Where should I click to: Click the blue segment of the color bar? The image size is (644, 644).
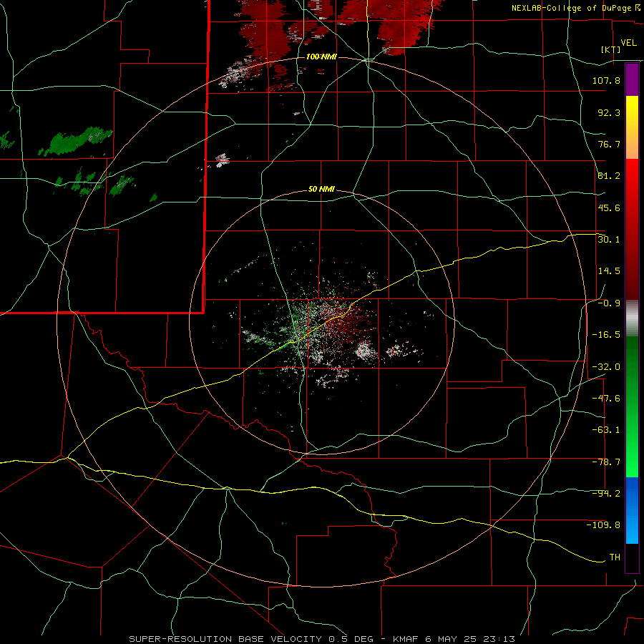pyautogui.click(x=632, y=510)
